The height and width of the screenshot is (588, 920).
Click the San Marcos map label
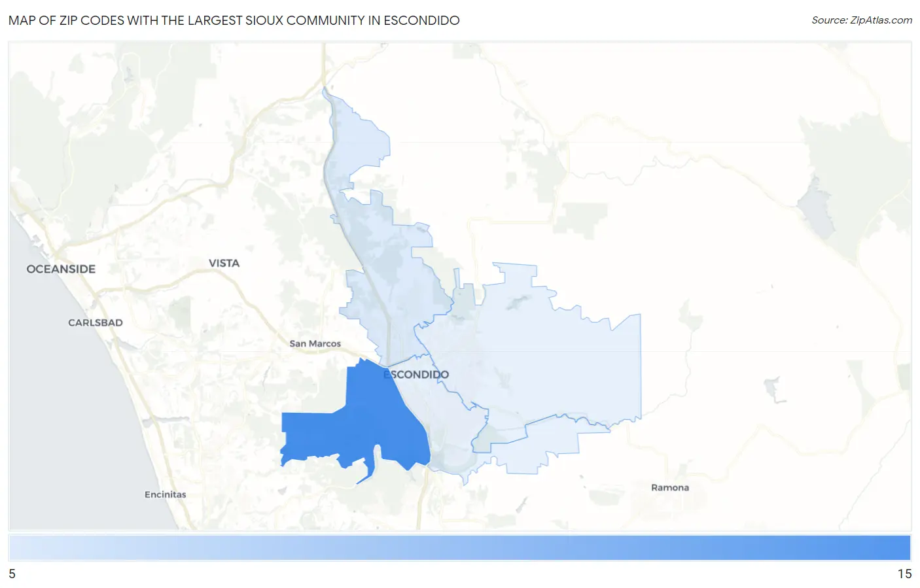coord(315,343)
